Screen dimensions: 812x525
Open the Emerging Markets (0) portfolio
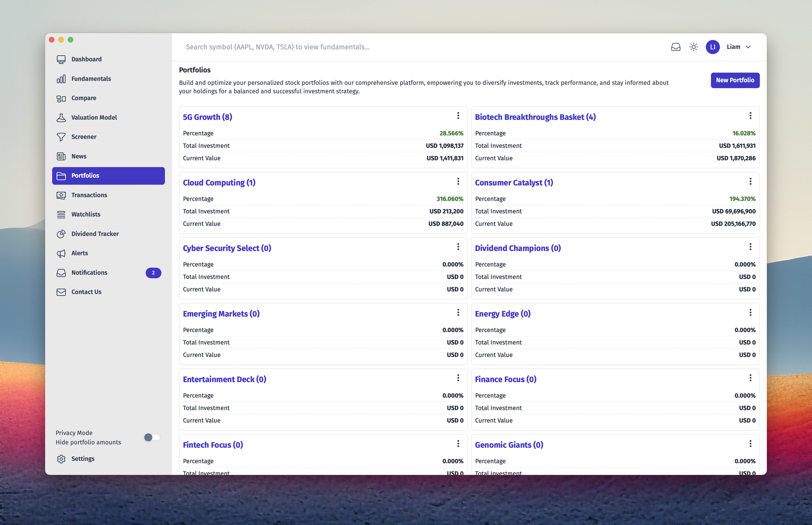[221, 314]
